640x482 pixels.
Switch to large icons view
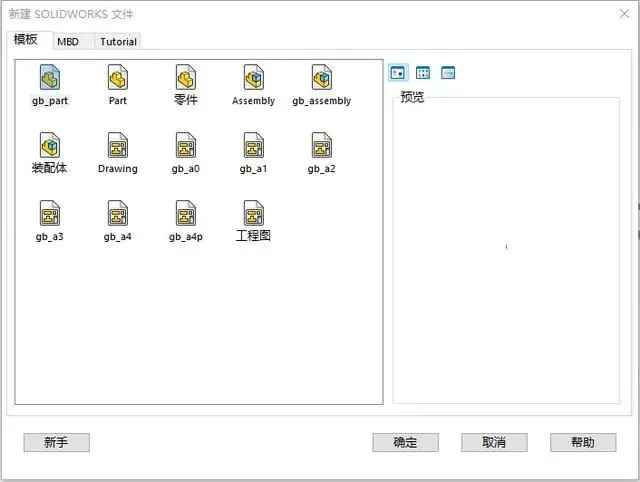click(398, 73)
